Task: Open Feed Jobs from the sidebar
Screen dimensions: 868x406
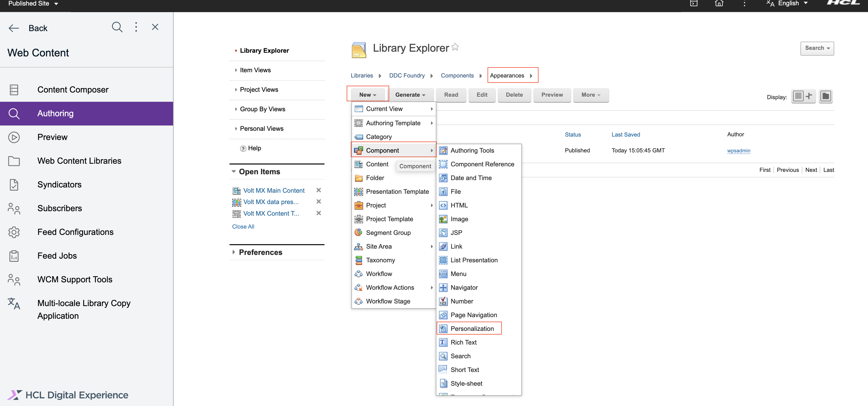Action: tap(57, 256)
